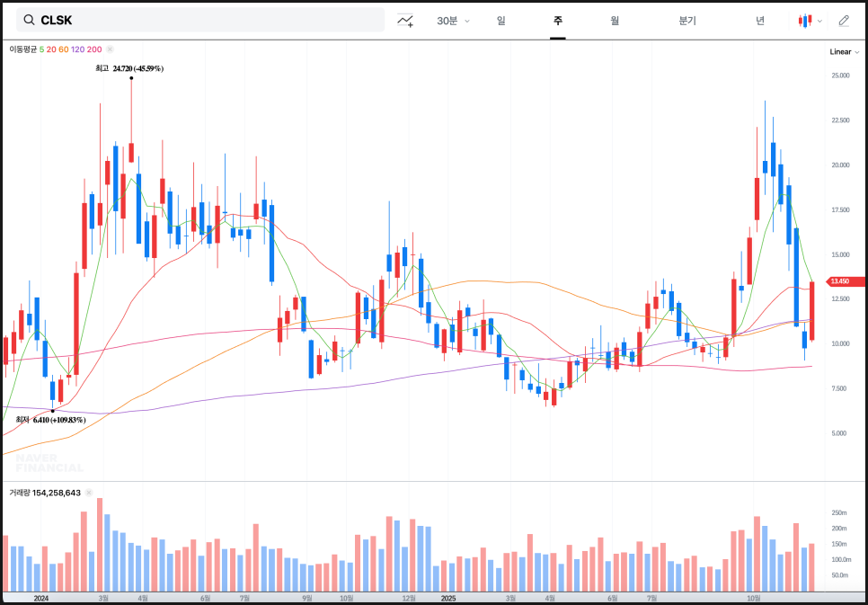Click the search magnifier icon

coord(30,20)
